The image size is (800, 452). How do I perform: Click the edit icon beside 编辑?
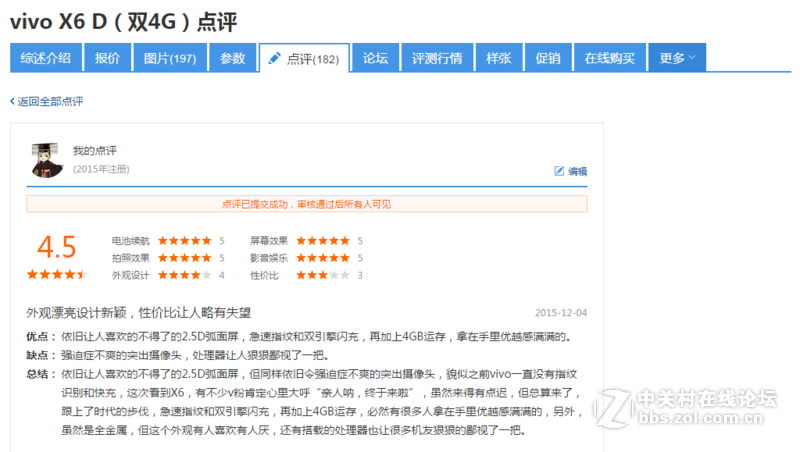coord(559,171)
